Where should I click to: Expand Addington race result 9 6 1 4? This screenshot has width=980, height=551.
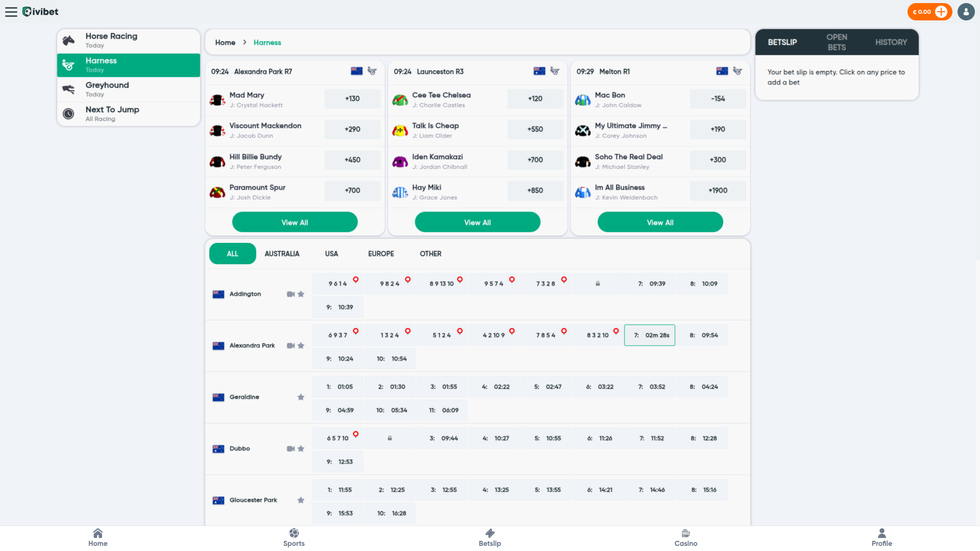click(338, 284)
